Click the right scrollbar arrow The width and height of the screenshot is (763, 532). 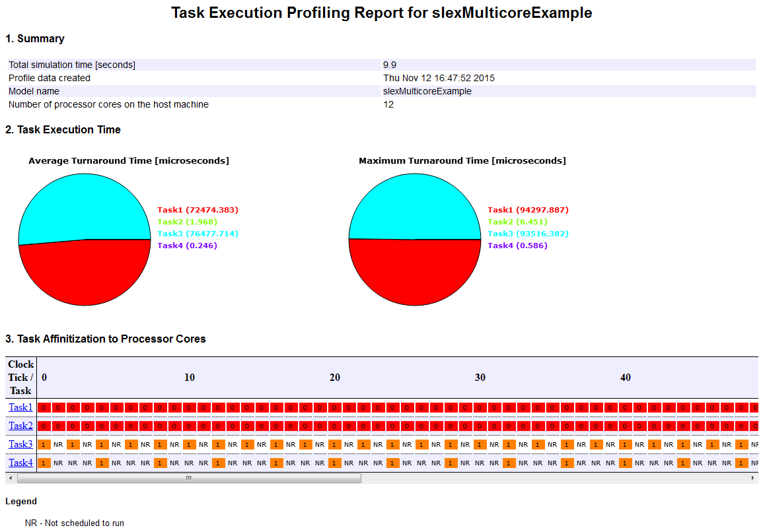[753, 478]
